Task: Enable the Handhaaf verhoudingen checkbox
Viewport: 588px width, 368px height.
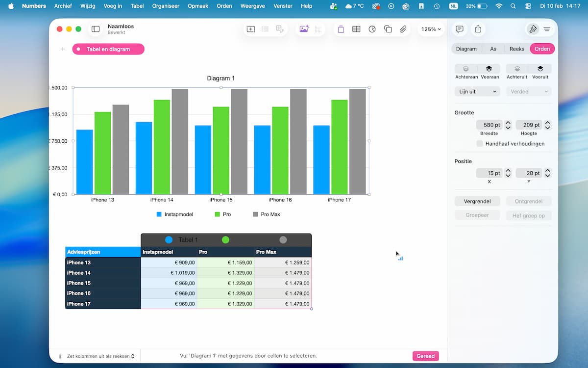Action: (x=480, y=144)
